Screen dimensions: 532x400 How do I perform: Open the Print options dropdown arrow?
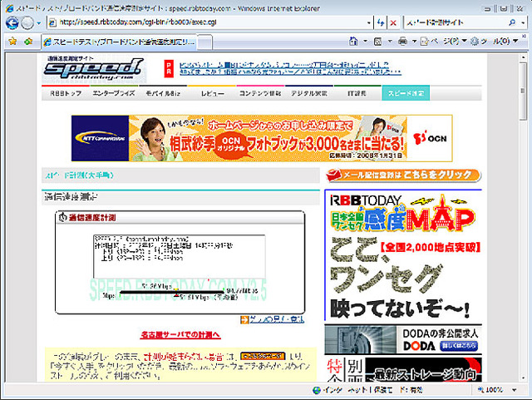click(414, 42)
